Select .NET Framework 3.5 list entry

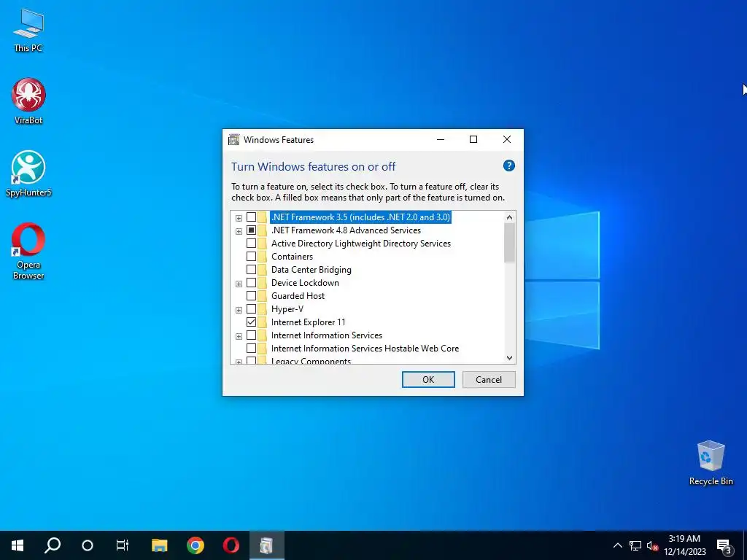pos(360,217)
